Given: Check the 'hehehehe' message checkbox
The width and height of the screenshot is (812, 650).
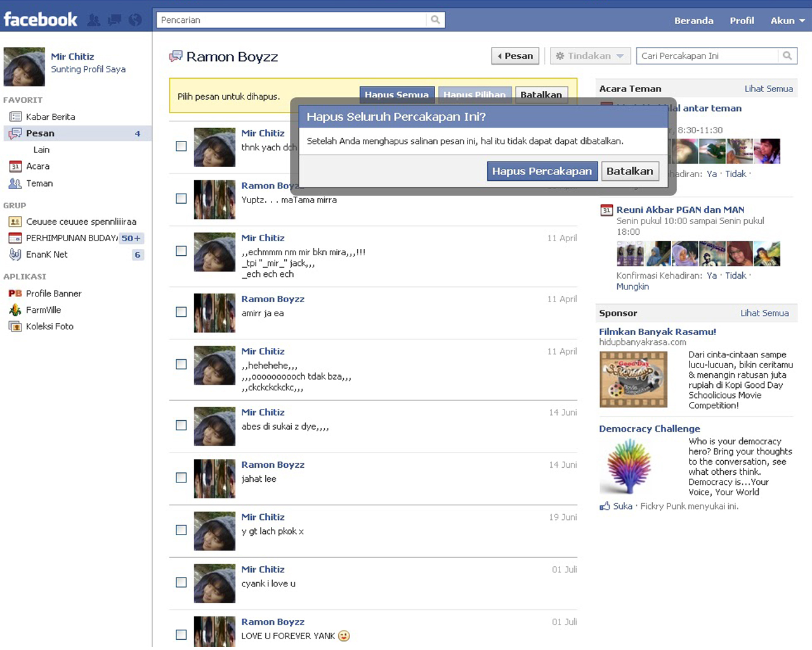Looking at the screenshot, I should click(x=181, y=364).
